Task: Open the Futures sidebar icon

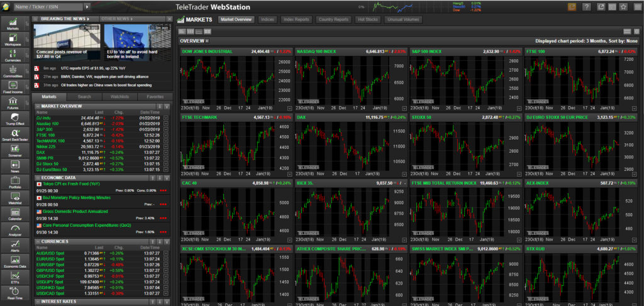Action: pos(14,103)
